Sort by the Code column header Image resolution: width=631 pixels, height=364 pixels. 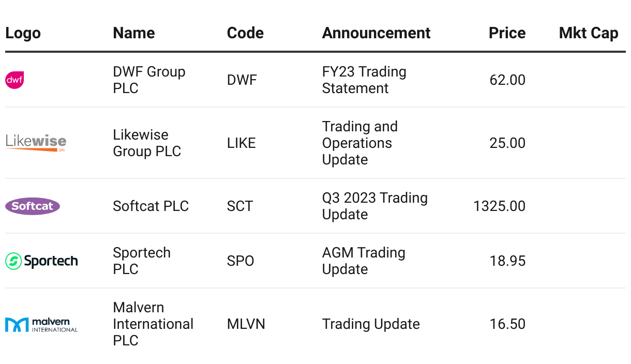[x=245, y=33]
